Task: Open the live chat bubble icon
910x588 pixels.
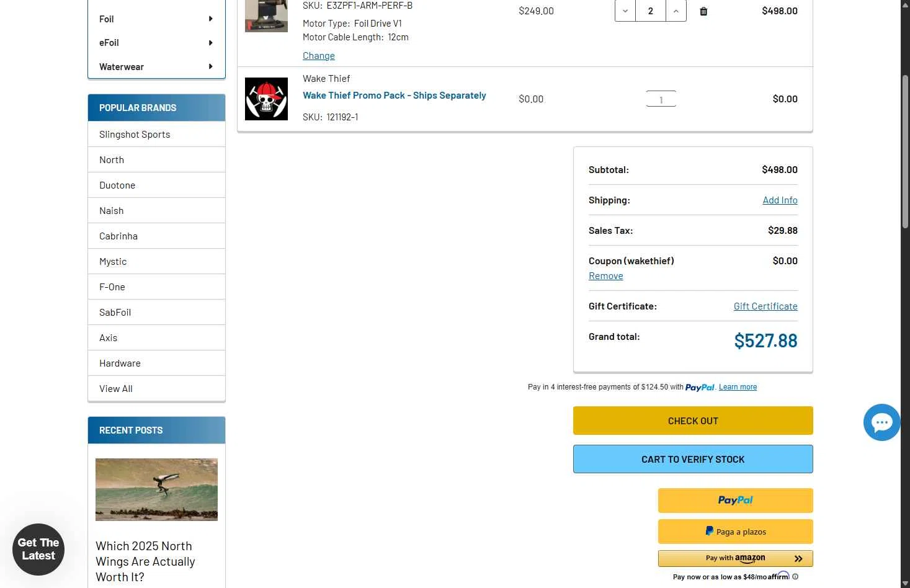Action: coord(881,422)
